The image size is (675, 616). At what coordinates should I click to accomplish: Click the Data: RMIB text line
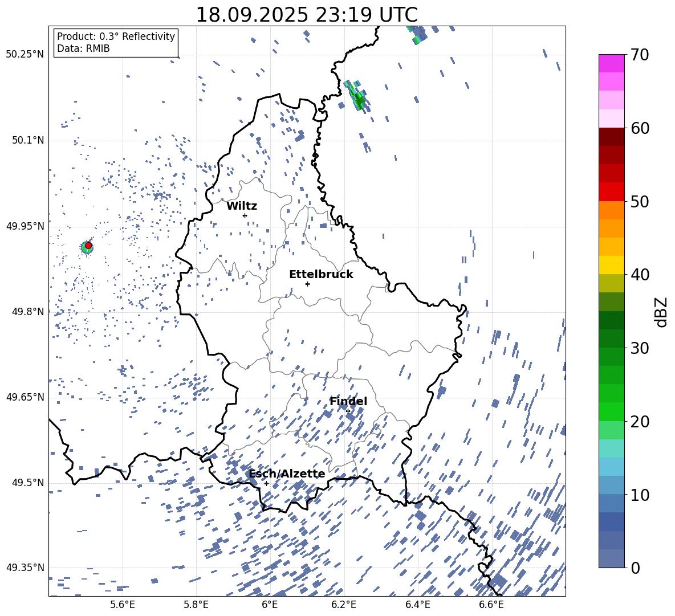click(x=83, y=48)
